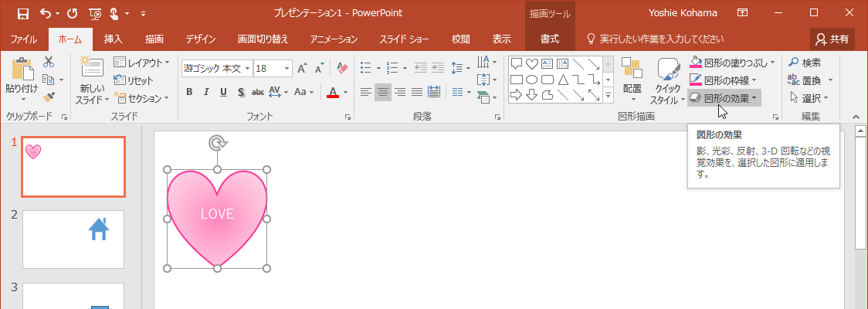Open 置換 replace button
868x309 pixels.
[x=810, y=80]
